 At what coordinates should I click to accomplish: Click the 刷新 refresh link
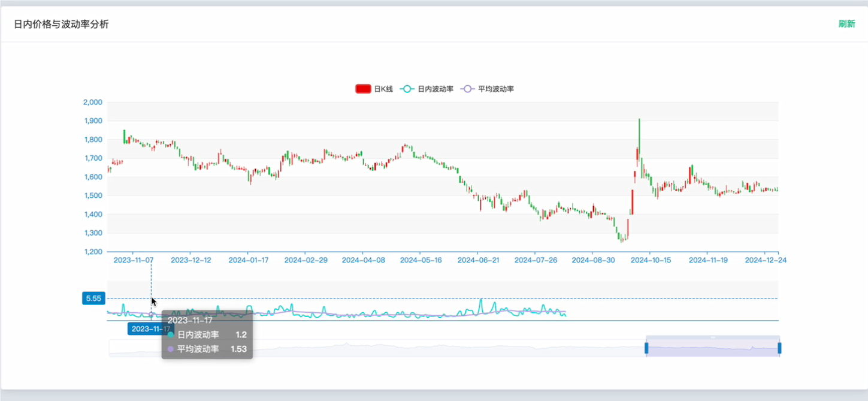click(x=846, y=24)
